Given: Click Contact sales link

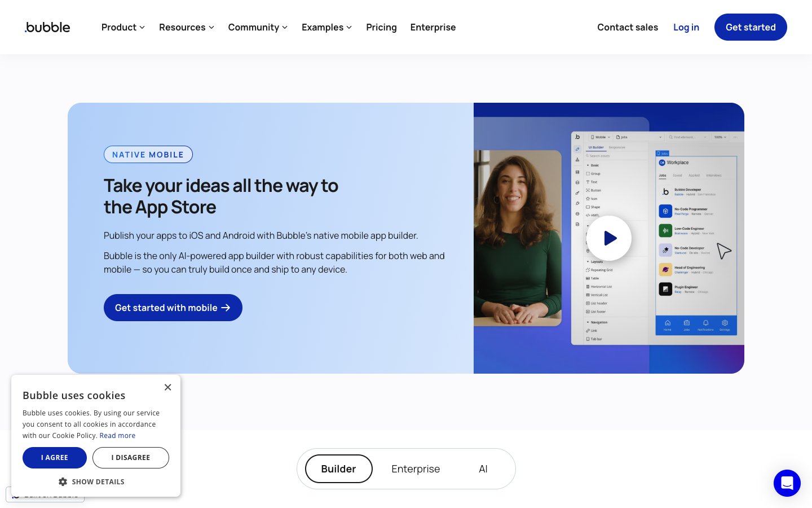Looking at the screenshot, I should click(628, 27).
